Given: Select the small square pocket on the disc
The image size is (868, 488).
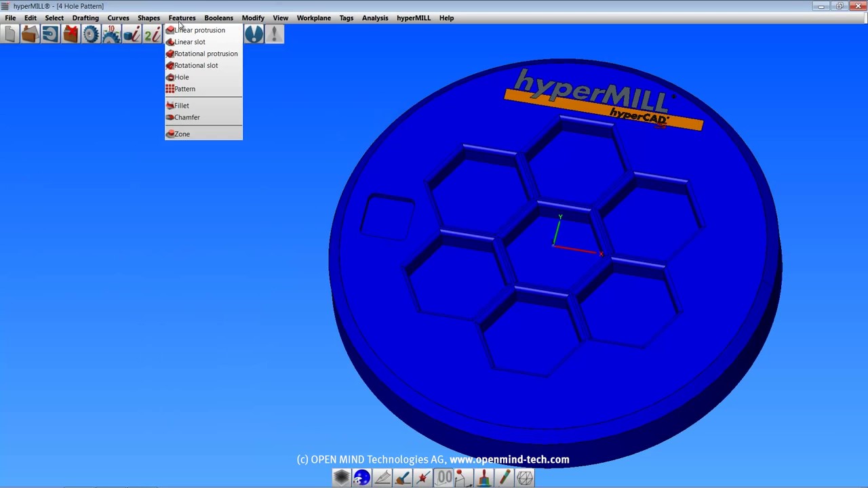Looking at the screenshot, I should [x=387, y=217].
